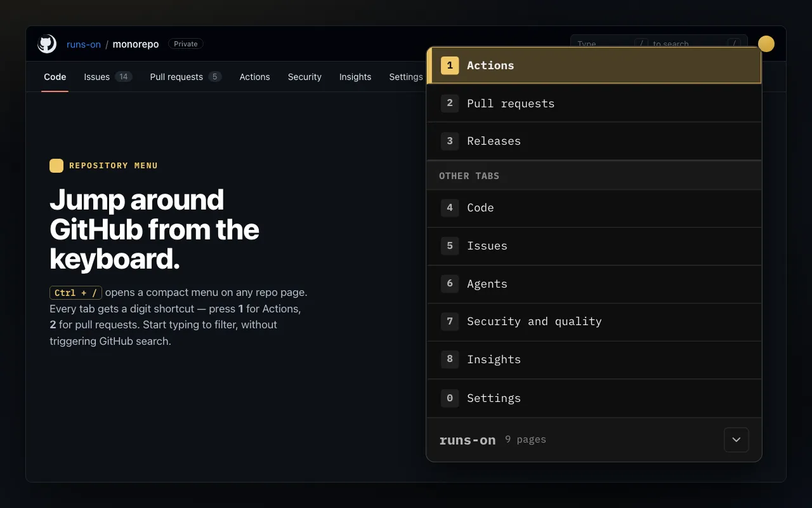Viewport: 812px width, 508px height.
Task: Click the number 0 badge beside Settings
Action: coord(450,398)
